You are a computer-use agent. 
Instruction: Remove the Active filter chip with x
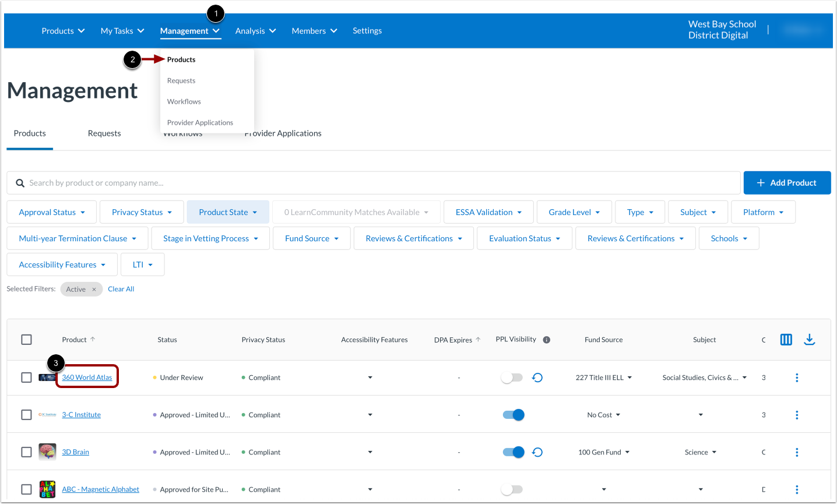[x=94, y=289]
